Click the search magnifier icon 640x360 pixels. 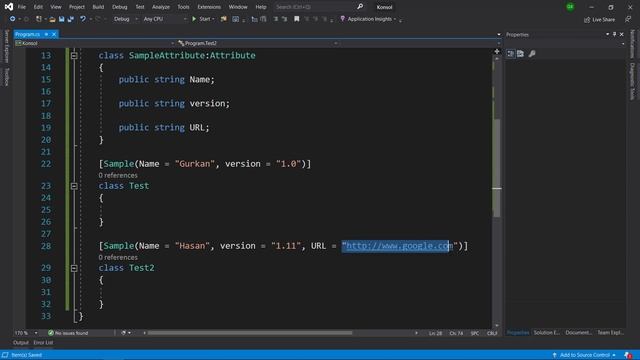(360, 7)
